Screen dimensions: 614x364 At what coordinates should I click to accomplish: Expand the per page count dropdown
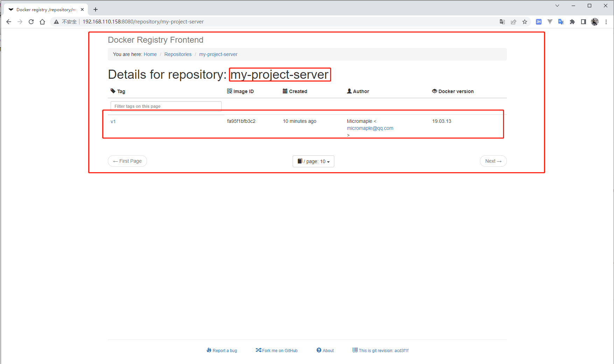click(x=313, y=161)
